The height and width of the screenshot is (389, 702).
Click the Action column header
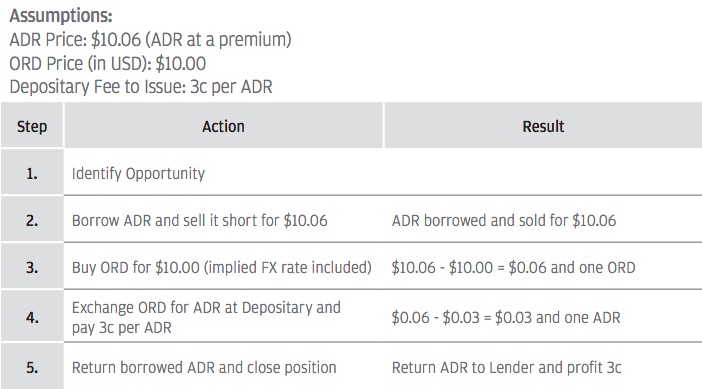tap(223, 126)
